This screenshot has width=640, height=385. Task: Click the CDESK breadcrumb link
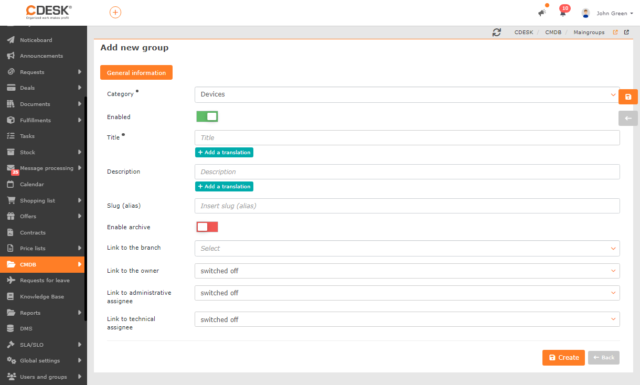(524, 32)
